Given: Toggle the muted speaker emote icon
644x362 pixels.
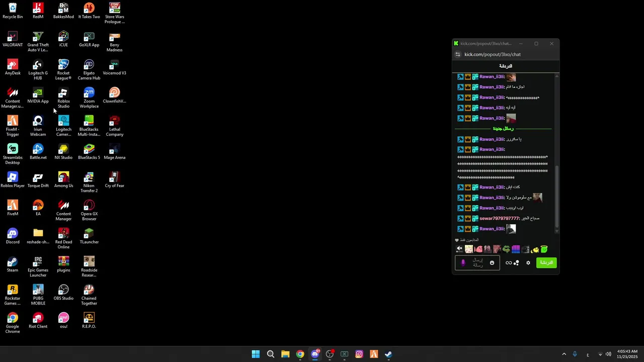Looking at the screenshot, I should 459,249.
